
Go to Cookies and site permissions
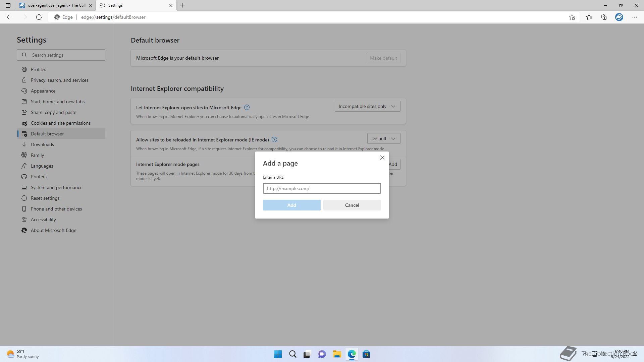[x=61, y=123]
